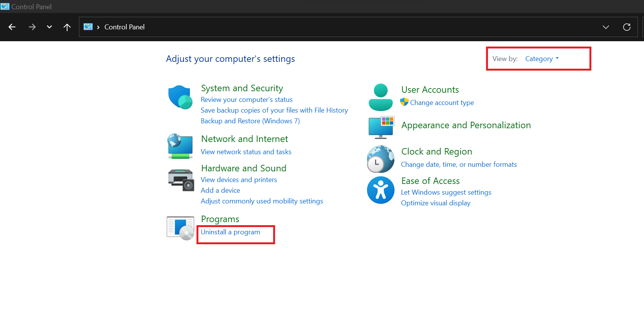Click the Appearance and Personalization monitor icon
Viewport: 644px width, 316px height.
click(x=381, y=127)
